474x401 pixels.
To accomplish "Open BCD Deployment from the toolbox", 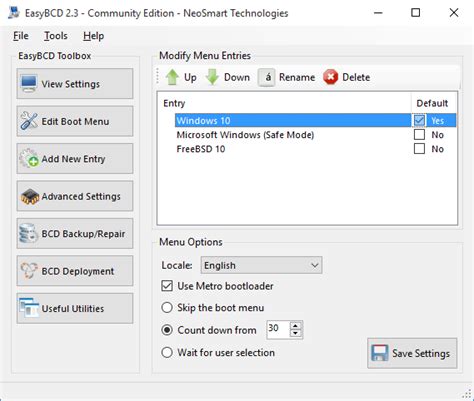I will pos(75,271).
